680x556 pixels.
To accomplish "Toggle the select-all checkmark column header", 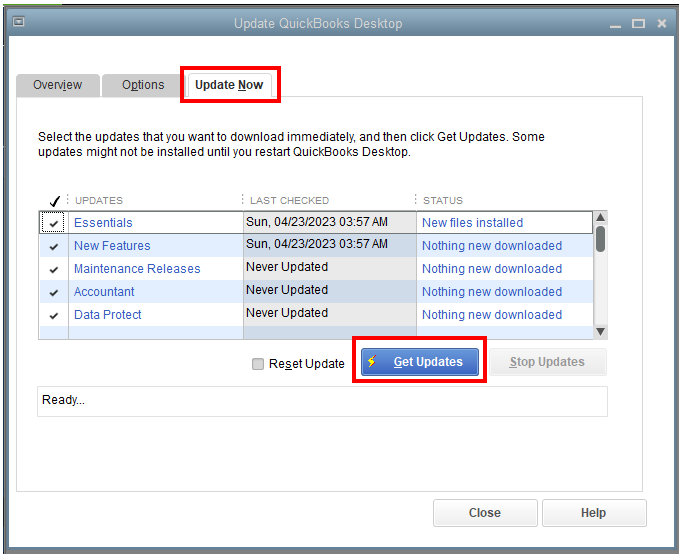I will (54, 201).
